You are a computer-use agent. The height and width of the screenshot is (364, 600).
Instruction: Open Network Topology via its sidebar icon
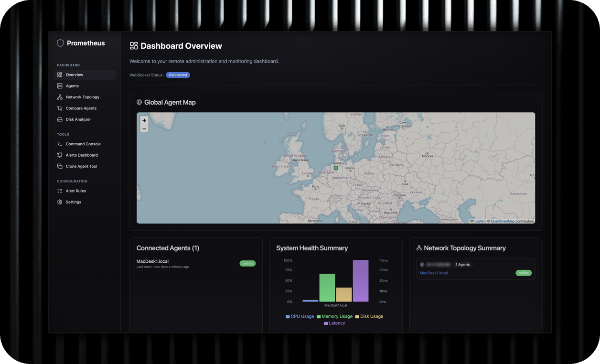tap(59, 97)
